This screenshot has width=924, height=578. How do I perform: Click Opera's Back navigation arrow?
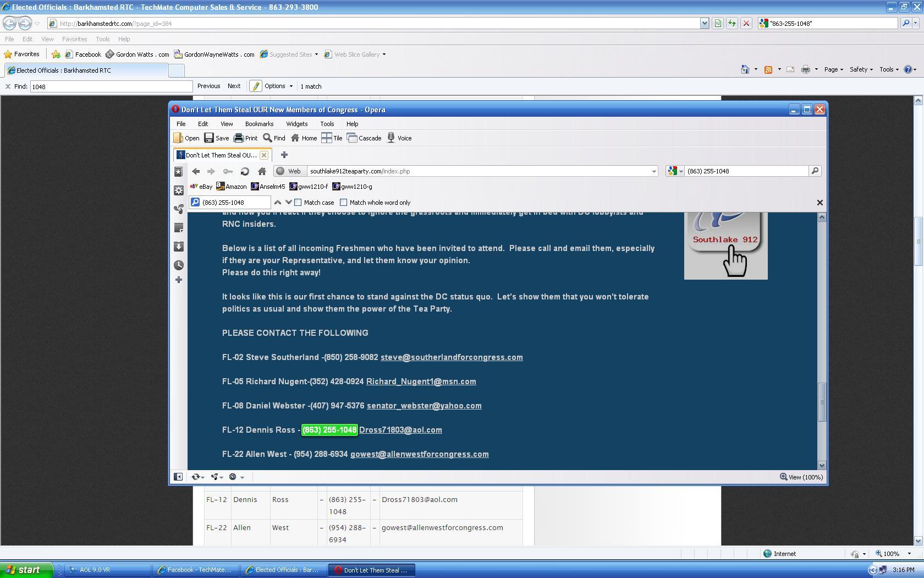tap(196, 171)
